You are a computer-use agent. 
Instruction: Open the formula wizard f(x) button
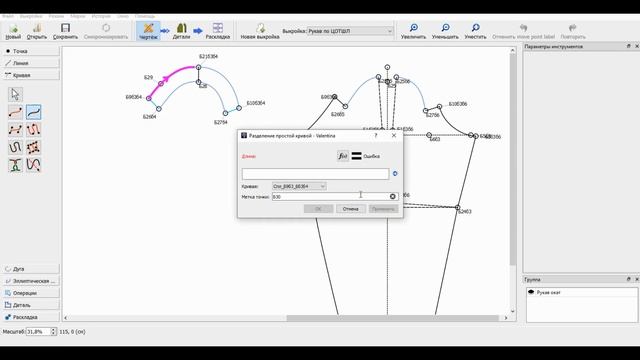click(x=343, y=156)
